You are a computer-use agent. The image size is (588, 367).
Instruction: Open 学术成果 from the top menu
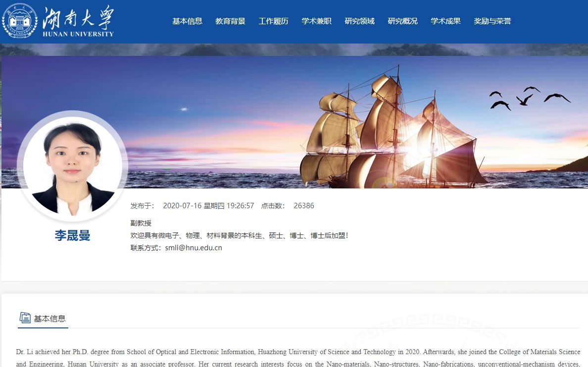[445, 21]
